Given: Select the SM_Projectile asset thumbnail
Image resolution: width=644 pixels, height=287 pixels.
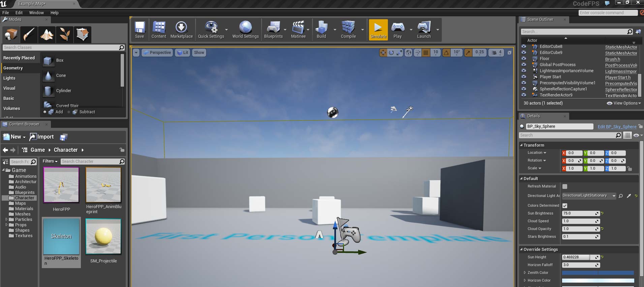Looking at the screenshot, I should tap(103, 236).
